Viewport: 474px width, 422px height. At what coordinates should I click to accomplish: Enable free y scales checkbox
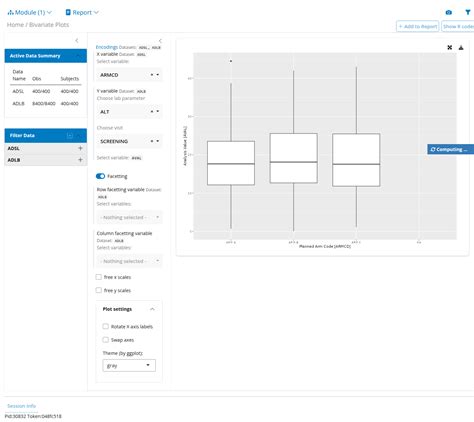(x=99, y=290)
